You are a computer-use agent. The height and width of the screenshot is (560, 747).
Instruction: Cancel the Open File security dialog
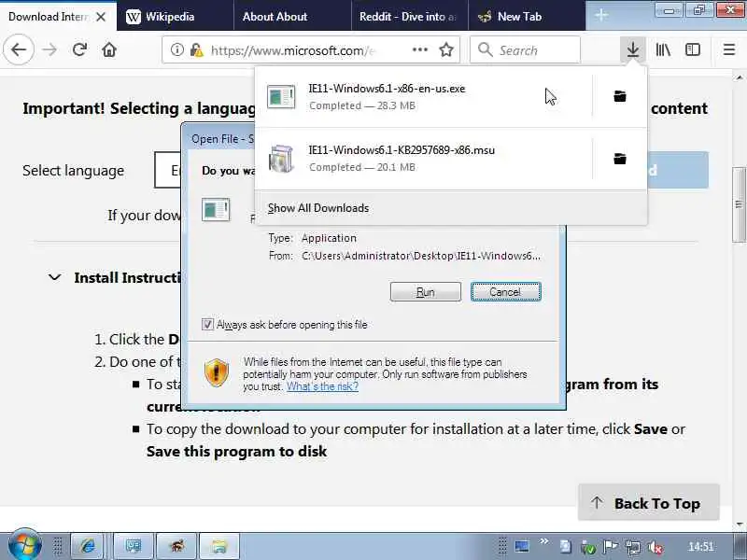click(506, 292)
